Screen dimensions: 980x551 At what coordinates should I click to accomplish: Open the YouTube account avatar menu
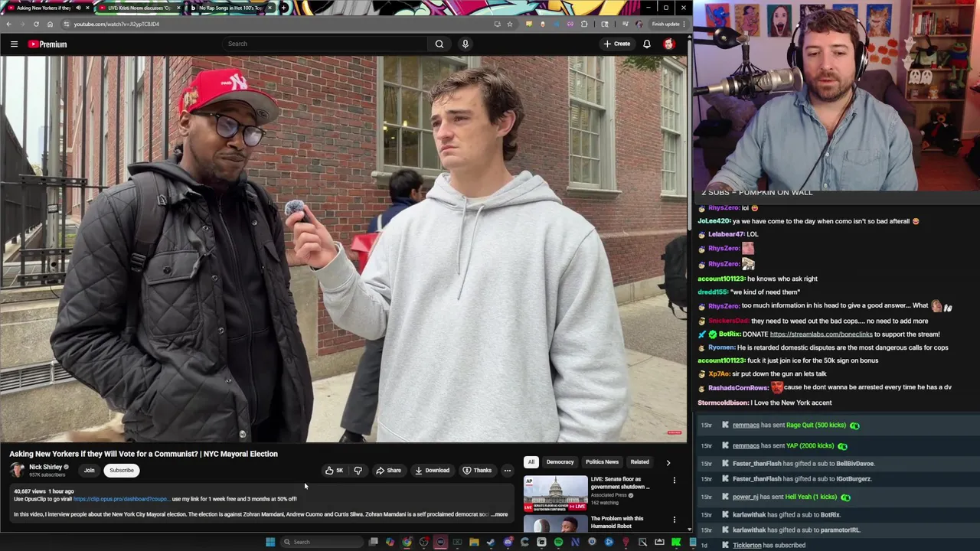click(669, 44)
